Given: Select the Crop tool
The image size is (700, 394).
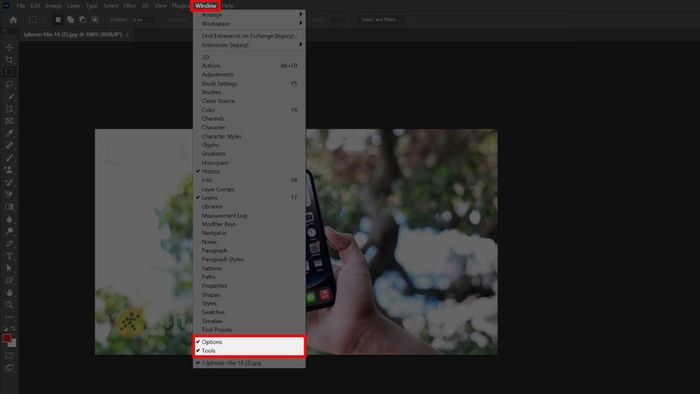Looking at the screenshot, I should click(9, 109).
